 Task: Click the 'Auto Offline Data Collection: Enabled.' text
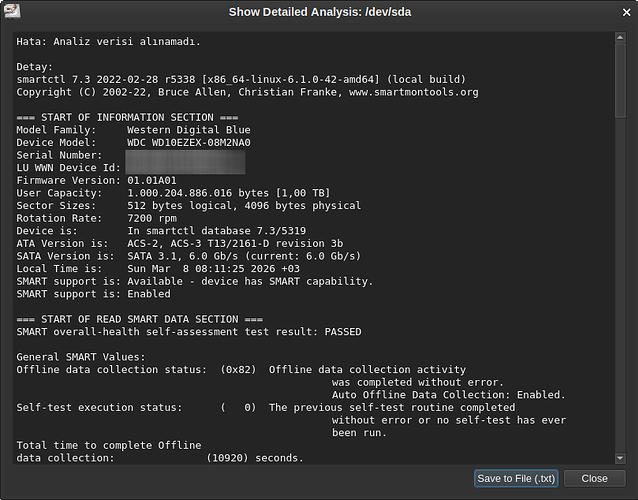[448, 395]
